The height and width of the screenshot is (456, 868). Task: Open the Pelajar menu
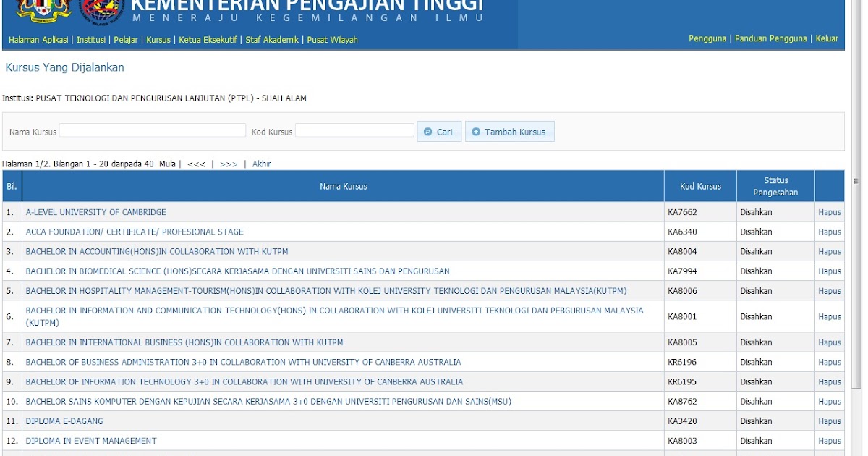[x=126, y=40]
